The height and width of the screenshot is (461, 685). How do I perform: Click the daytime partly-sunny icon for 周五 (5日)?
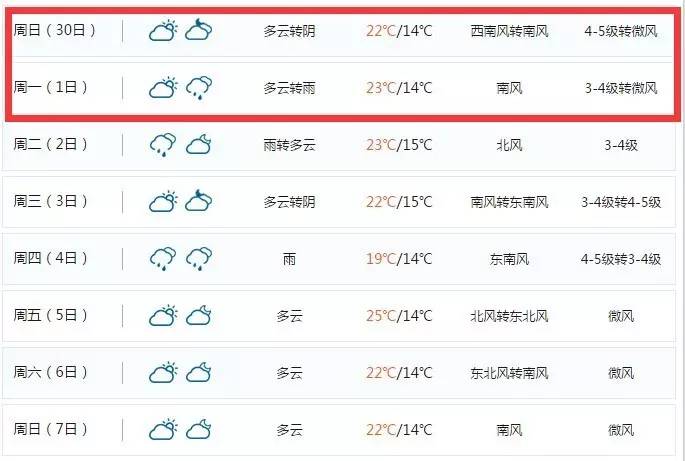pyautogui.click(x=163, y=316)
